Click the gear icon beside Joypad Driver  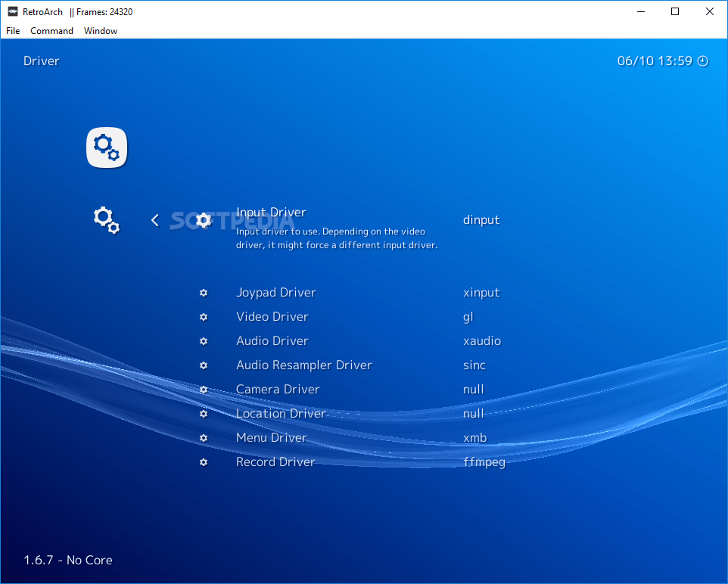coord(204,293)
